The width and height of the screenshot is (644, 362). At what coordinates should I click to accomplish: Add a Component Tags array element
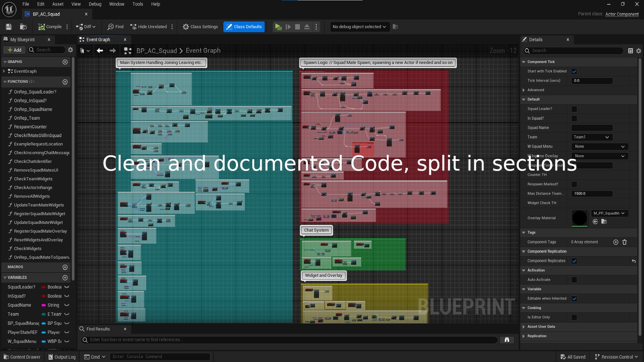(x=615, y=242)
